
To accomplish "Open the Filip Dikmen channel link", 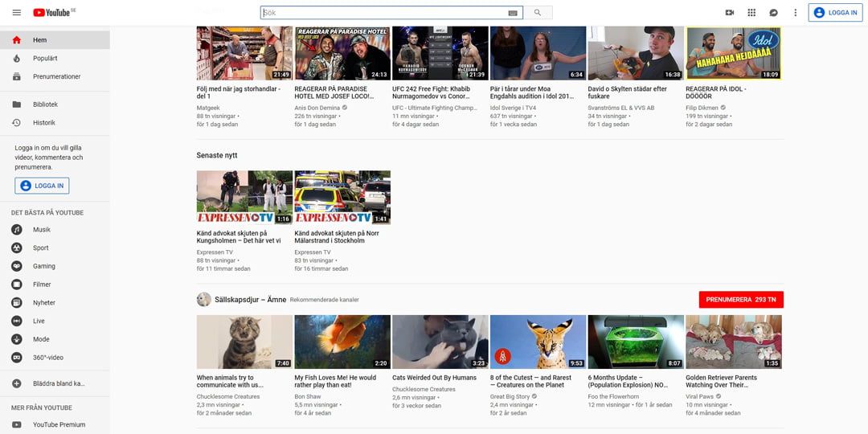I will (702, 108).
